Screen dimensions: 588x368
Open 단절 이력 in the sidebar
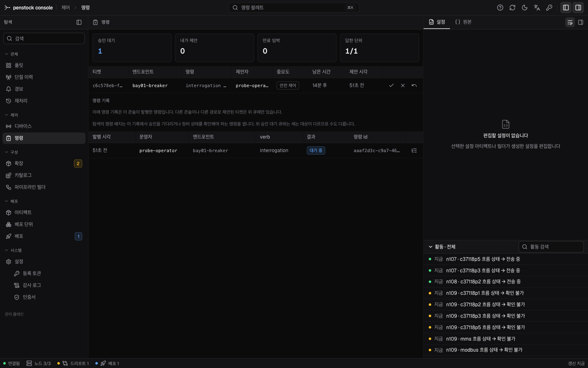[44, 77]
